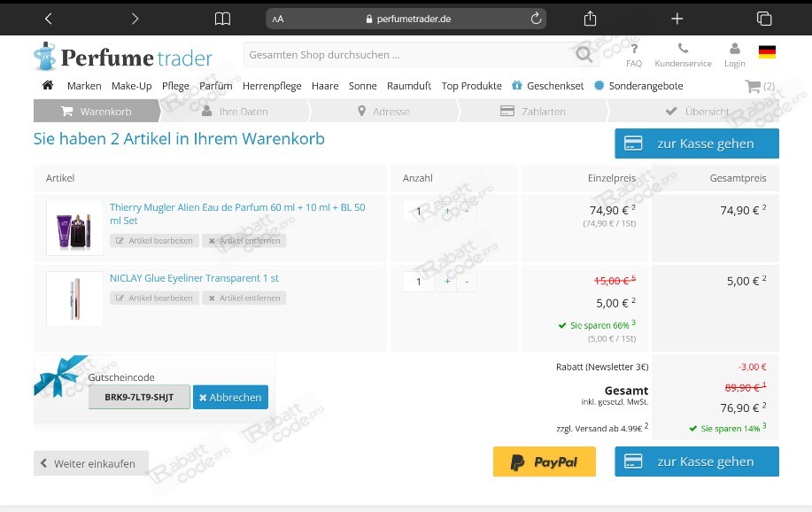Open the Safari share sheet icon

590,19
